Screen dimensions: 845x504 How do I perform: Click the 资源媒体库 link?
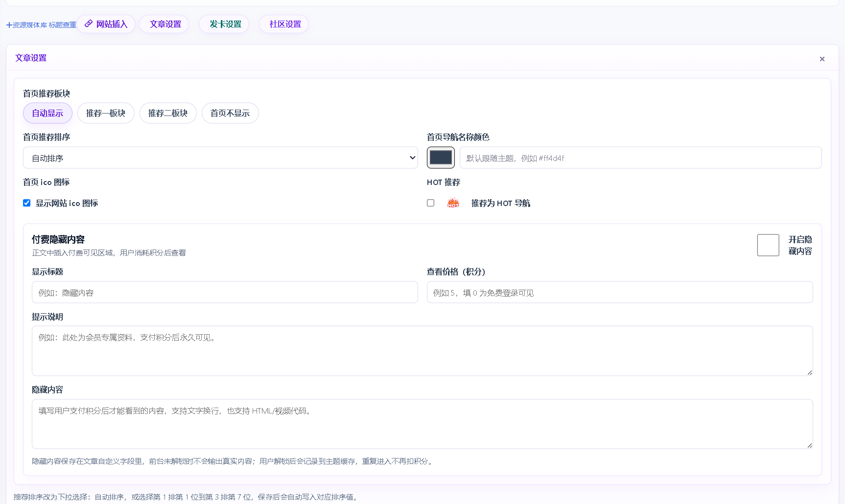(x=27, y=25)
